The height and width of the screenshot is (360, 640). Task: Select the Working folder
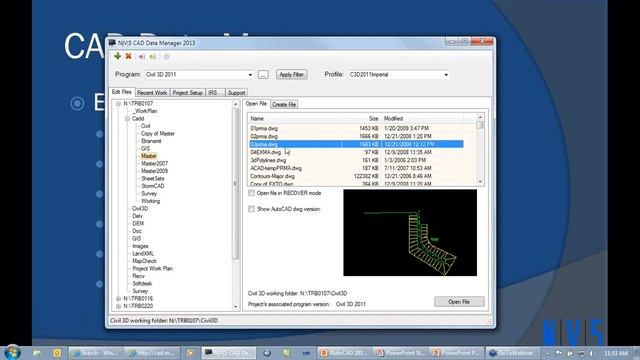pyautogui.click(x=151, y=201)
